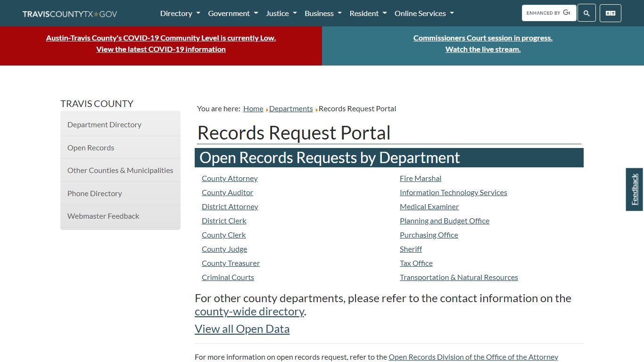Viewport: 644px width, 362px height.
Task: Expand the Government dropdown menu
Action: click(233, 13)
